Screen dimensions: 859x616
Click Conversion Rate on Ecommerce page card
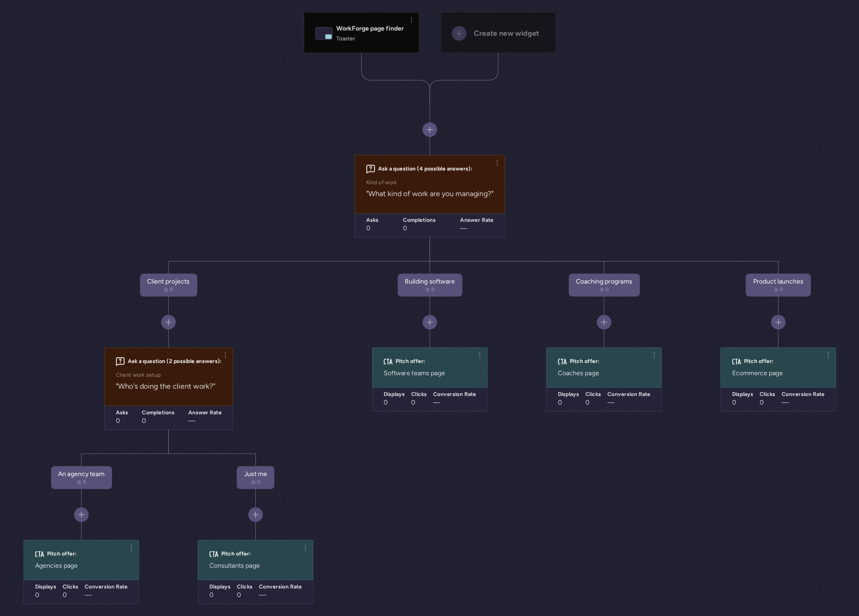(802, 398)
